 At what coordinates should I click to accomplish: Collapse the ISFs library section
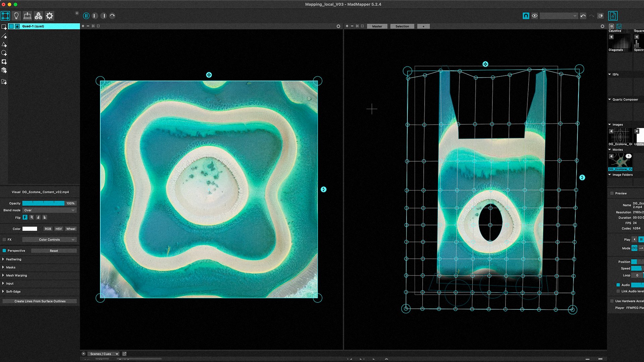tap(609, 74)
